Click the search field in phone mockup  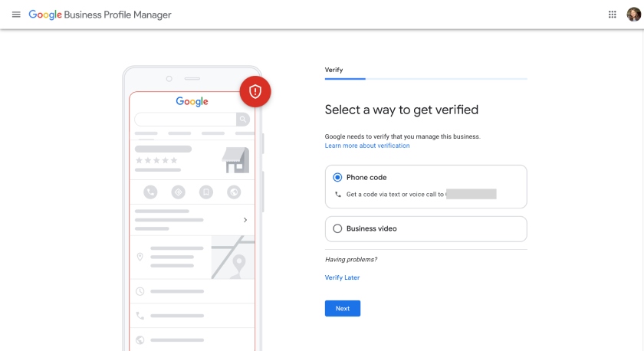coord(186,120)
